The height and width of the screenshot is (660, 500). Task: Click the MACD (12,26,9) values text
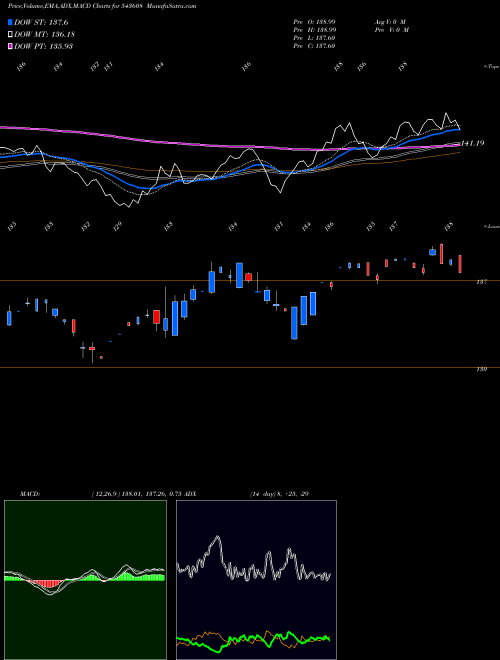click(x=136, y=494)
